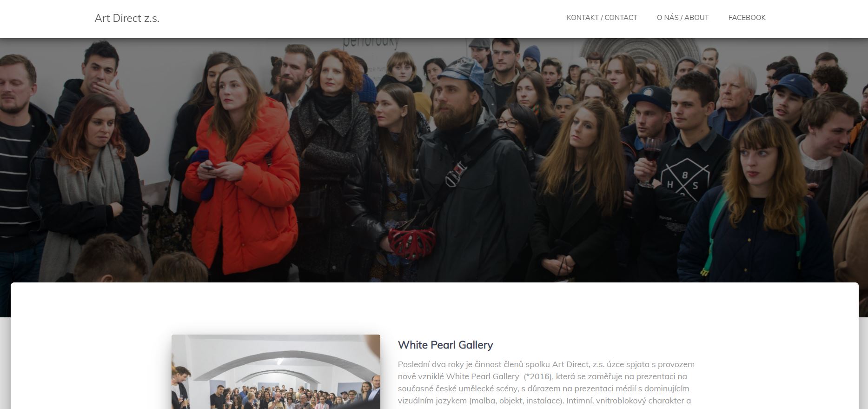Click the line starting 'vizuálním jazykem'
This screenshot has width=868, height=409.
(544, 401)
